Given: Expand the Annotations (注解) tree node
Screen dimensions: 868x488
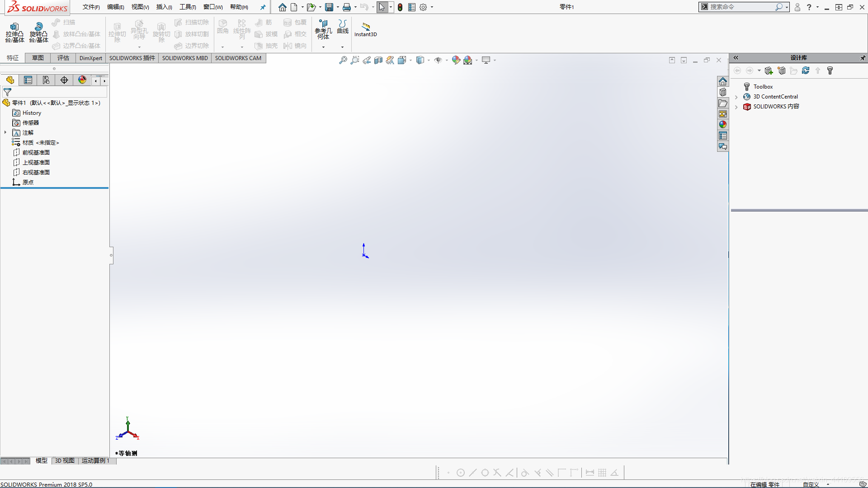Looking at the screenshot, I should 5,132.
